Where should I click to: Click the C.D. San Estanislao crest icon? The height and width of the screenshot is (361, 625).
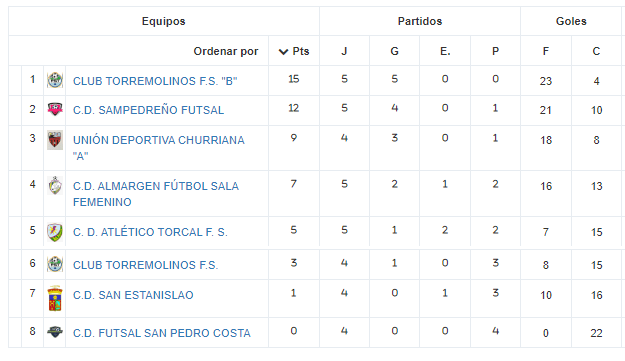(x=55, y=298)
